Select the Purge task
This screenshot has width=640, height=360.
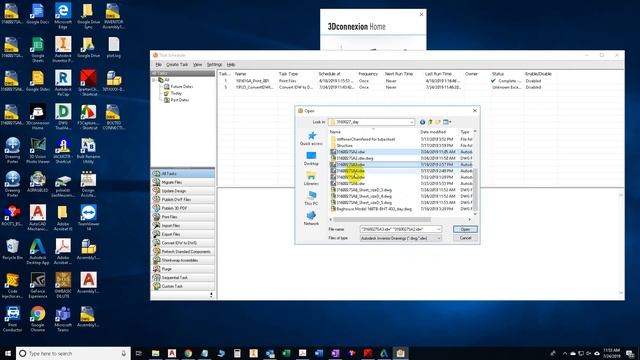point(183,269)
